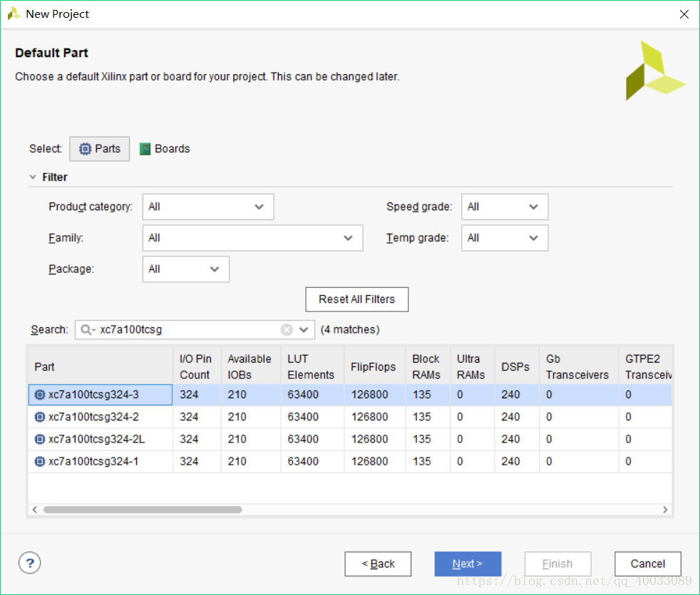
Task: Switch to Boards selection
Action: click(165, 149)
